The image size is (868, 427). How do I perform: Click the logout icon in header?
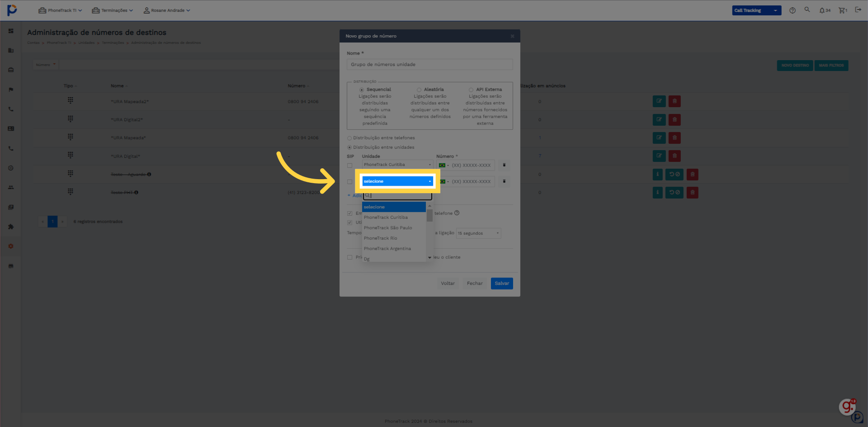pyautogui.click(x=858, y=9)
